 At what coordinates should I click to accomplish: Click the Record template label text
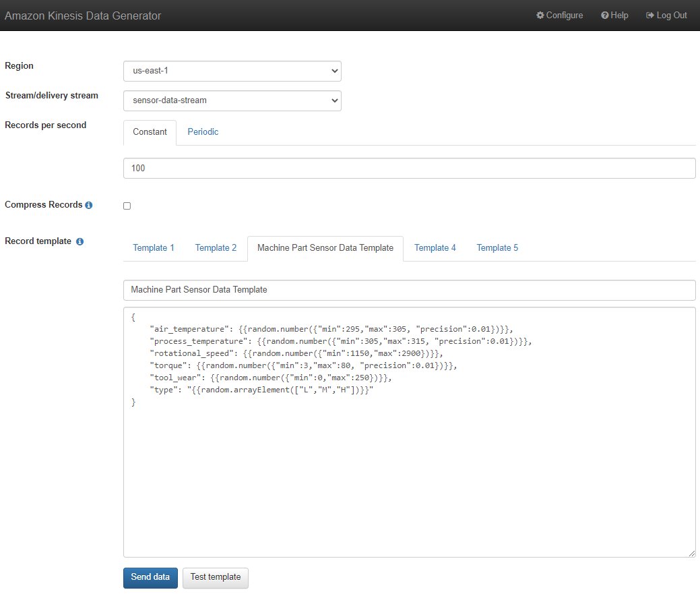pos(38,241)
